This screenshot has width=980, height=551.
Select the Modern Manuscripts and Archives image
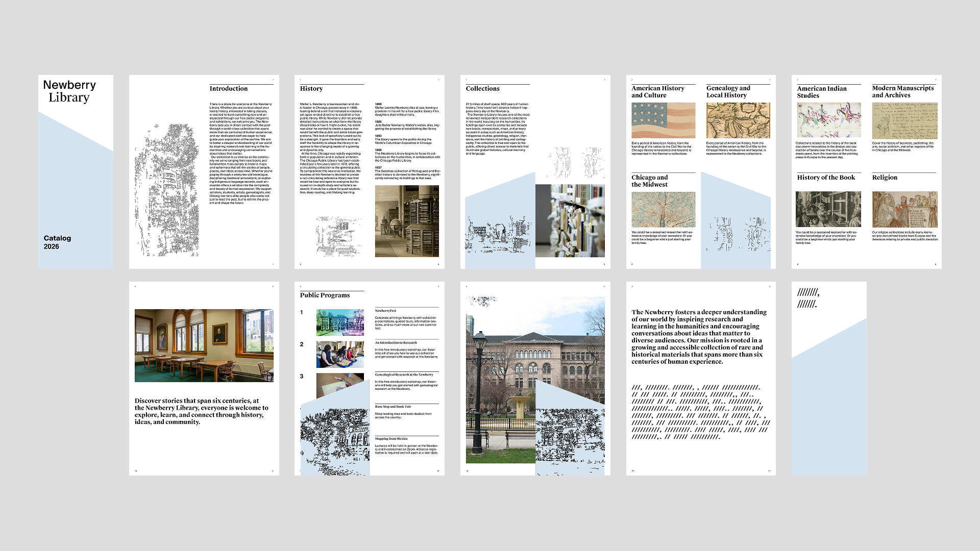point(904,120)
